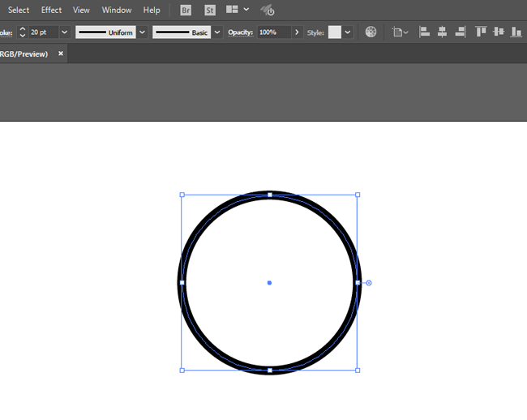Close the RGB/Preview document tab
Image resolution: width=527 pixels, height=420 pixels.
click(61, 54)
